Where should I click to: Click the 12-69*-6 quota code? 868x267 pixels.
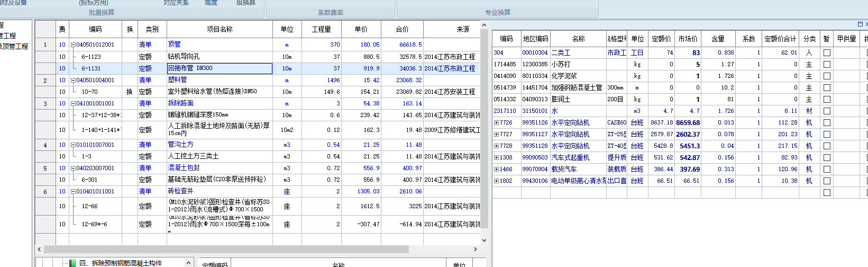[94, 224]
